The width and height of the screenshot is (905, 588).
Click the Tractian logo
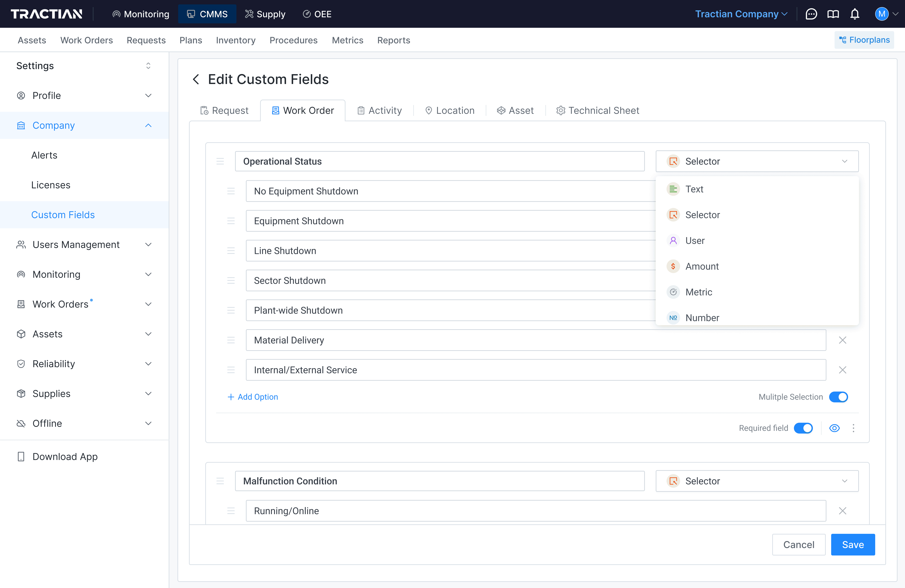pos(46,14)
